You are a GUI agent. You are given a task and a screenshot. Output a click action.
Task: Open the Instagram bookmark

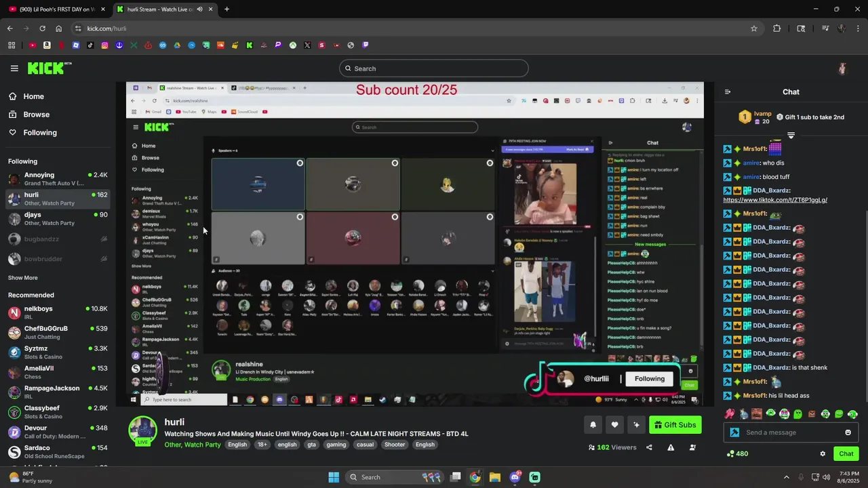pos(104,45)
